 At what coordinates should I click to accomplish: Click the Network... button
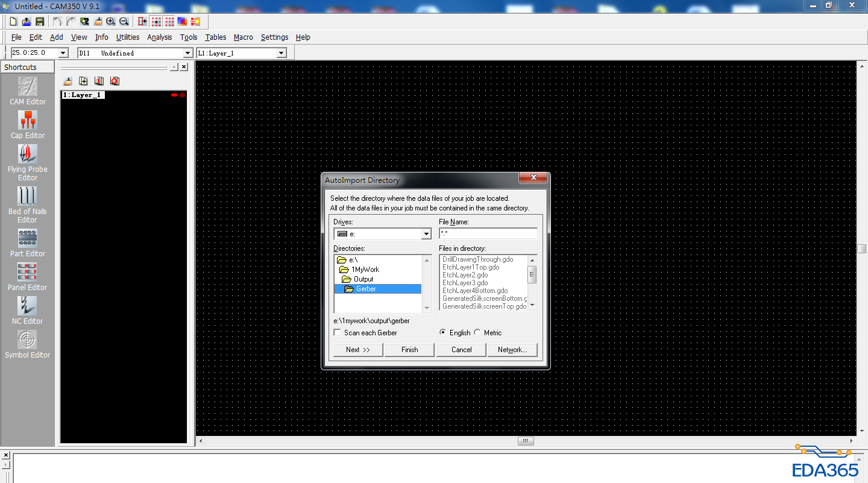(x=512, y=350)
